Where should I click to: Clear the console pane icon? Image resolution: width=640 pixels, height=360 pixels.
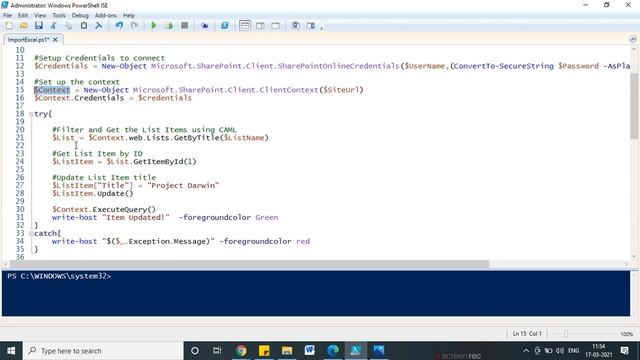coord(98,26)
